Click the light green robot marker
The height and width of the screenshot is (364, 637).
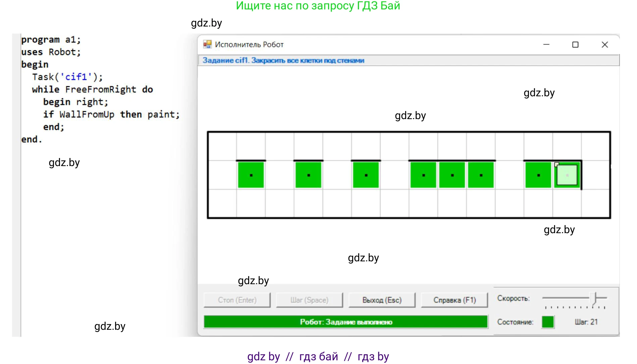click(x=567, y=175)
